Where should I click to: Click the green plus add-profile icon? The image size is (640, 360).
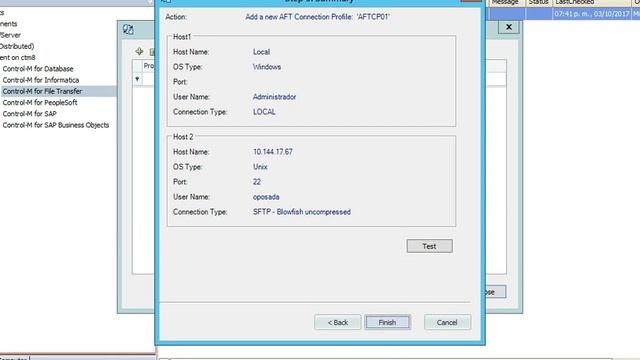pyautogui.click(x=139, y=51)
